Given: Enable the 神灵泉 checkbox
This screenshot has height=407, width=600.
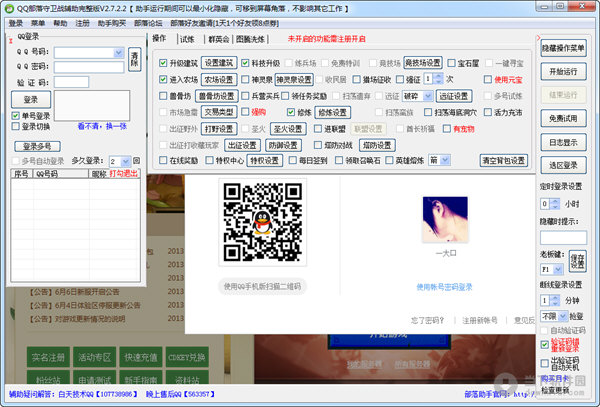Looking at the screenshot, I should coord(245,80).
